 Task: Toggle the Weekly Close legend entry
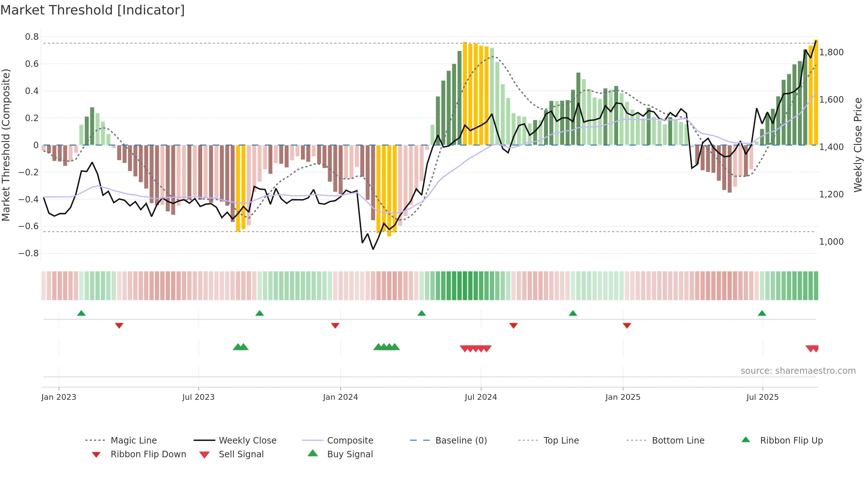click(x=235, y=440)
